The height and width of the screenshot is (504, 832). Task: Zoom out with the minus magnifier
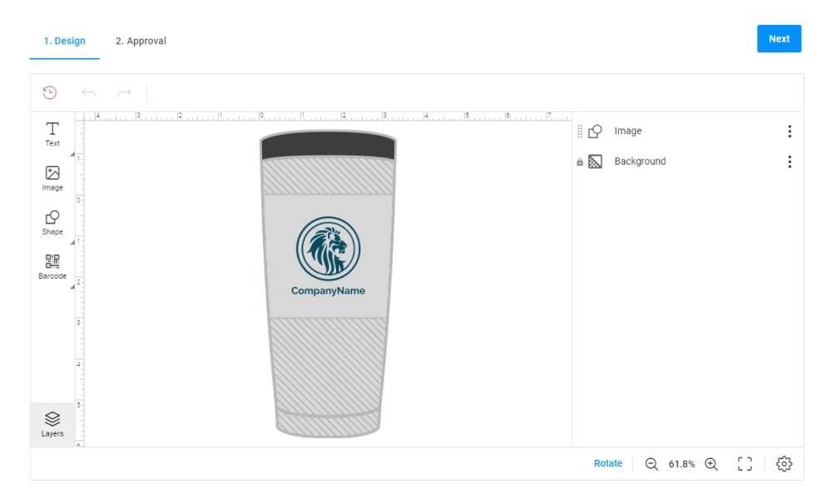click(x=651, y=464)
